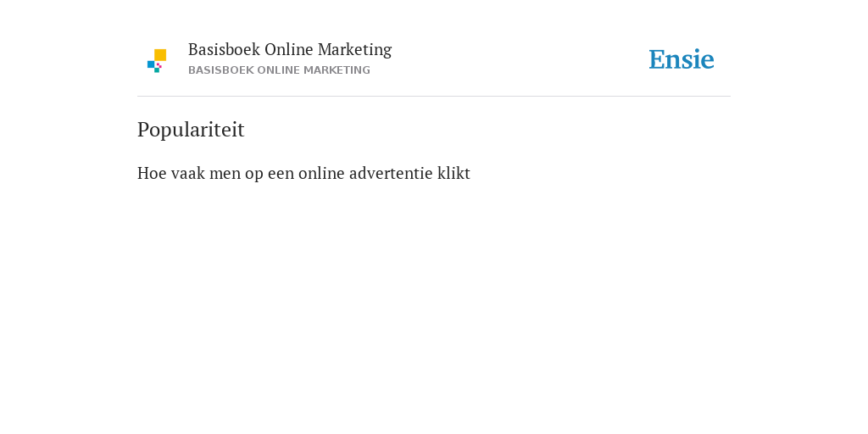Click the teal square in the logo
The width and height of the screenshot is (868, 434).
157,70
